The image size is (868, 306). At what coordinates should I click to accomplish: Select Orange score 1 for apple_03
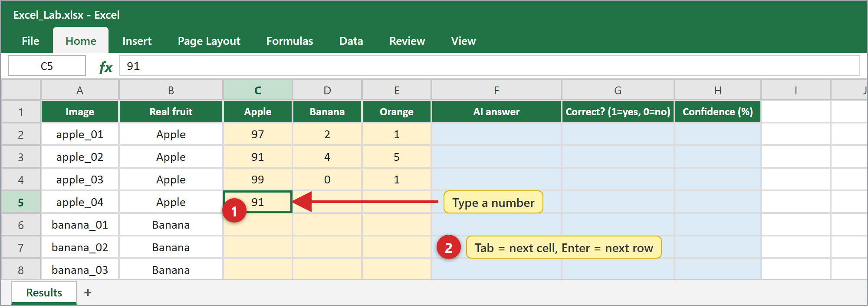[x=397, y=180]
